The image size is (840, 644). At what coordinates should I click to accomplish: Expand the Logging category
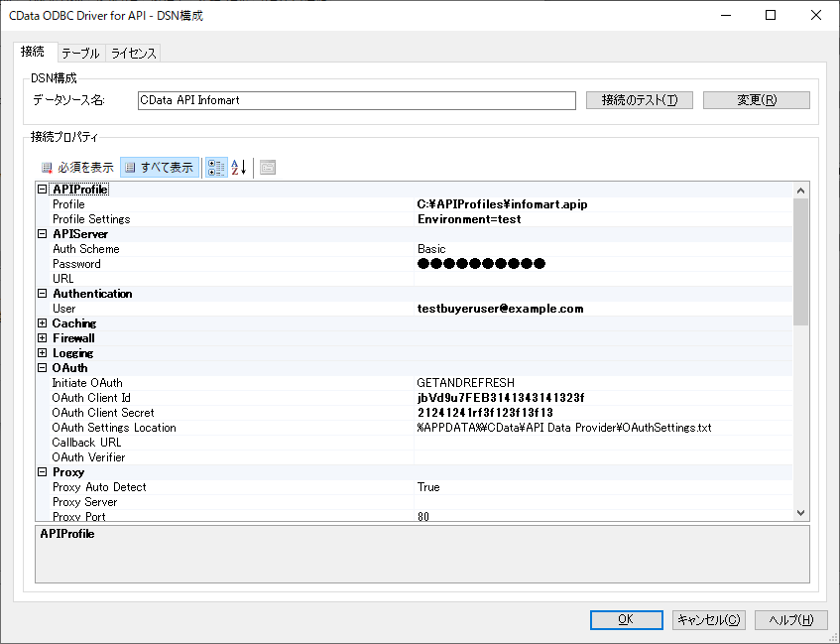coord(43,353)
